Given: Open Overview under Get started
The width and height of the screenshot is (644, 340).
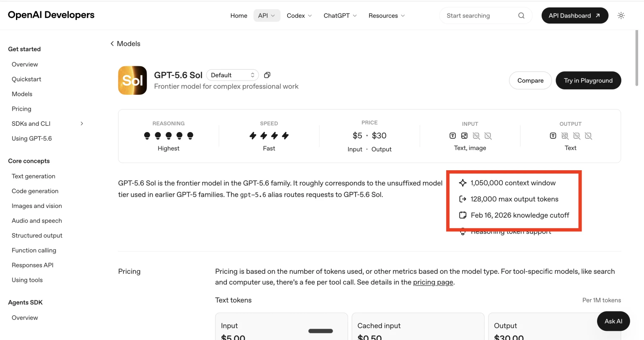Looking at the screenshot, I should 25,64.
